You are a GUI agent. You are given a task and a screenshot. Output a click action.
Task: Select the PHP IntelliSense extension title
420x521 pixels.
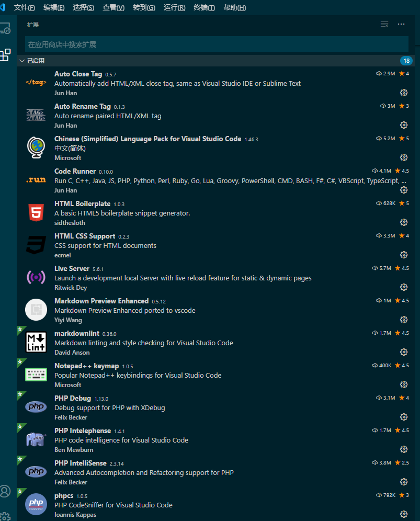[x=81, y=463]
